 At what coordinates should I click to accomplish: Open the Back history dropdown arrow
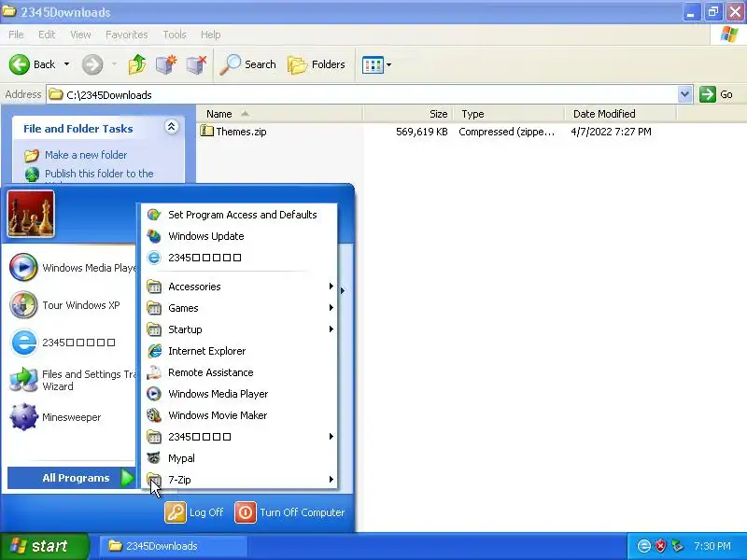(66, 64)
